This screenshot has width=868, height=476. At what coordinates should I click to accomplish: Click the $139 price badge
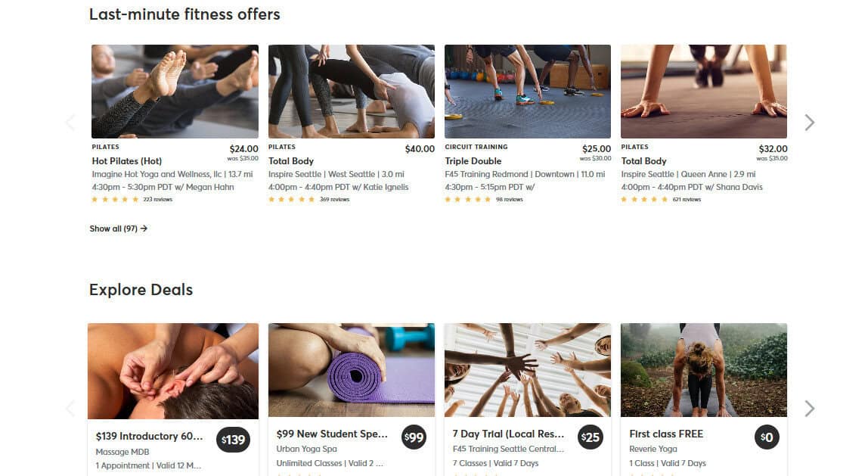233,440
